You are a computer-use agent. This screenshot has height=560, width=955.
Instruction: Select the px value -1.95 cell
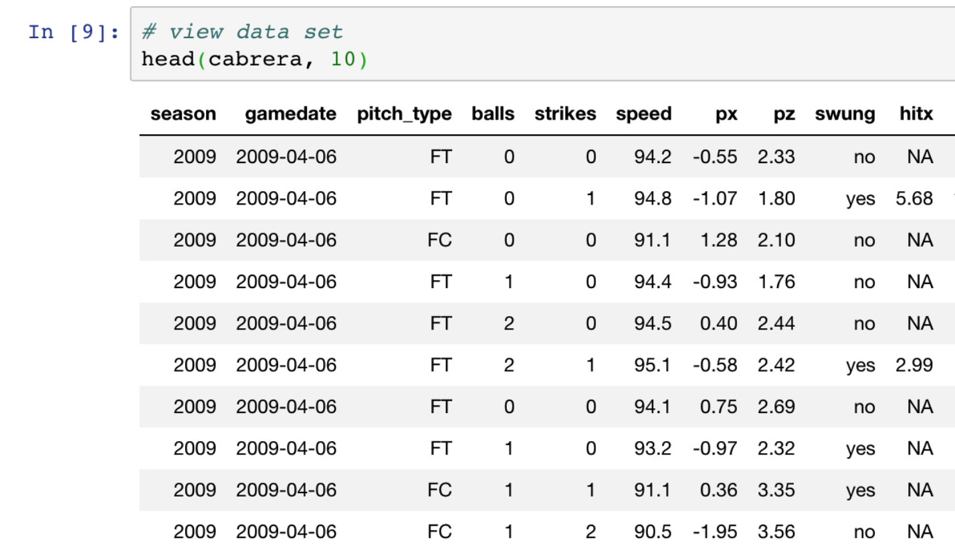(714, 532)
